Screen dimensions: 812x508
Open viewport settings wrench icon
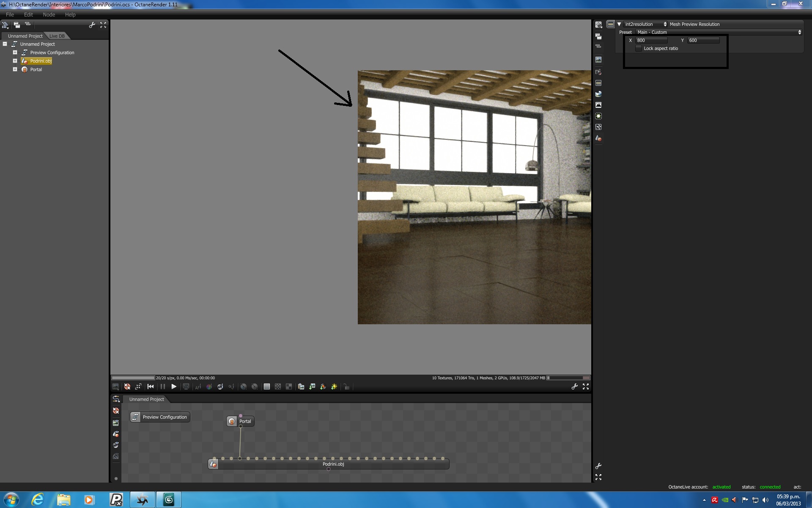(574, 387)
